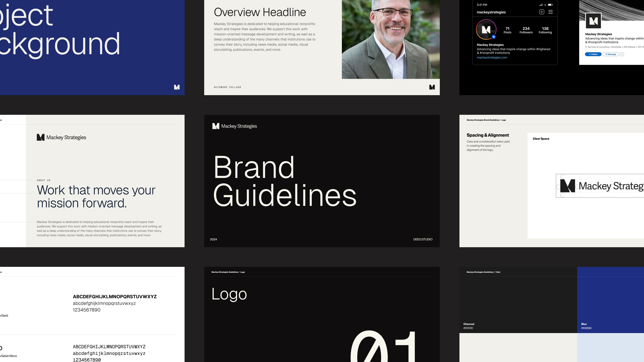
Task: Open the Instagram create-post plus icon
Action: (542, 12)
